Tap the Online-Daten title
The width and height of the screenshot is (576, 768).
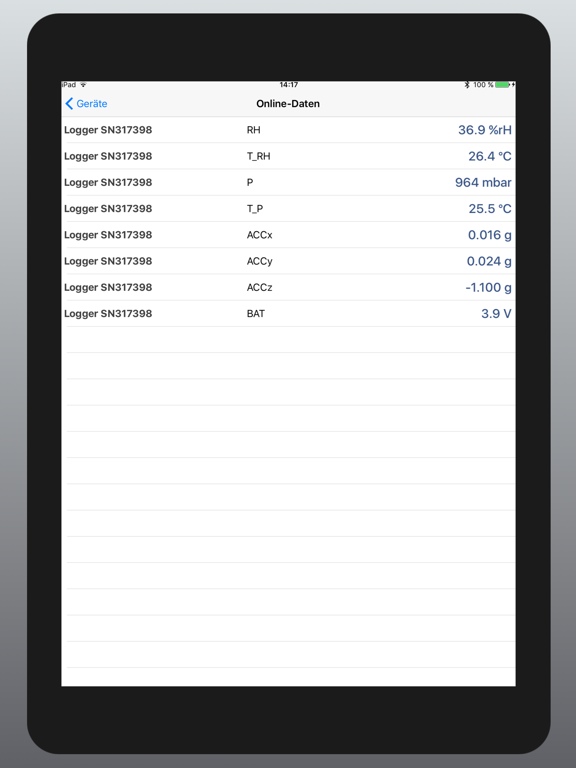click(288, 104)
